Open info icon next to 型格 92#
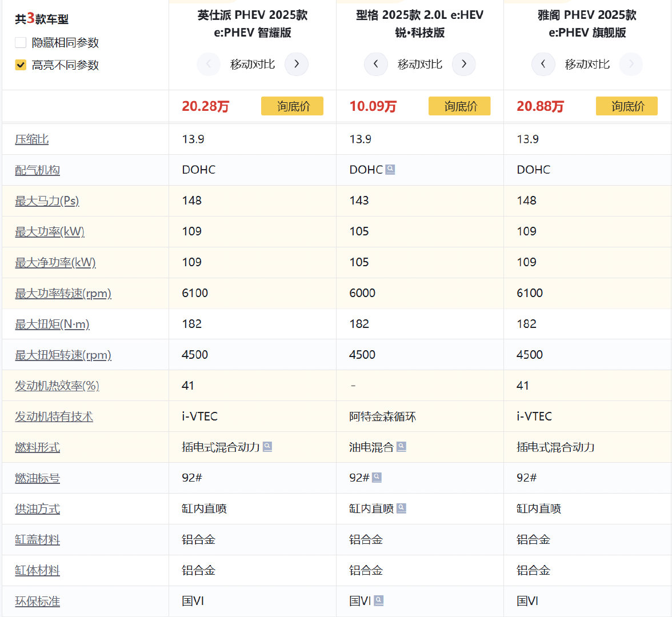Screen dimensions: 672x617 point(377,478)
